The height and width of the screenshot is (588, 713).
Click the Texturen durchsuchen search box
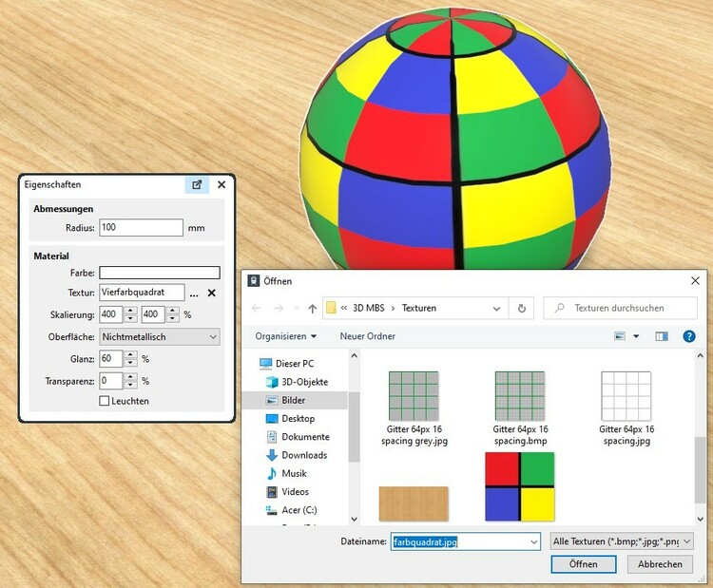tap(620, 308)
